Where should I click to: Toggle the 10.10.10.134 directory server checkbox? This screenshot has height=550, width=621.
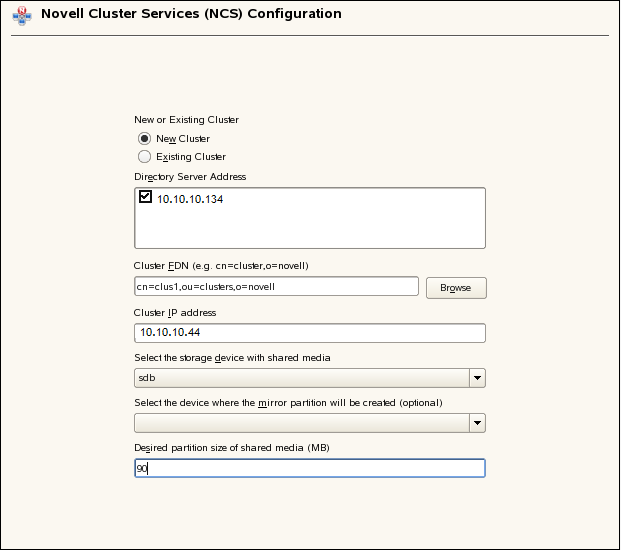click(x=146, y=197)
